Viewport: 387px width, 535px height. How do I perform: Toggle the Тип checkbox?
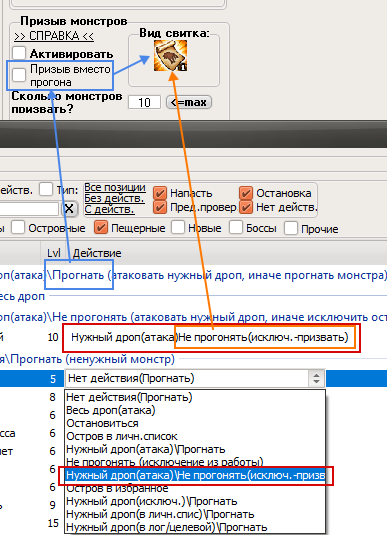[46, 189]
